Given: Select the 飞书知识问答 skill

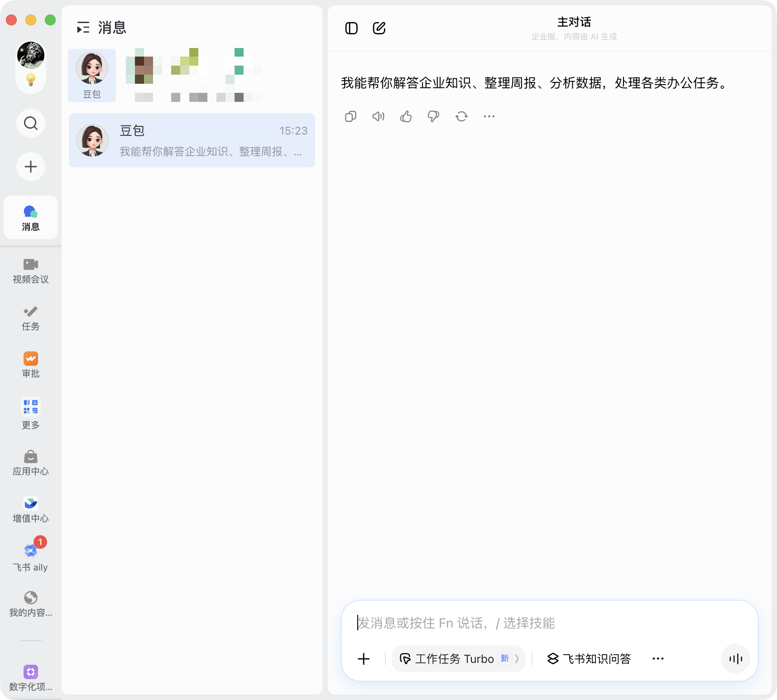Looking at the screenshot, I should 589,659.
